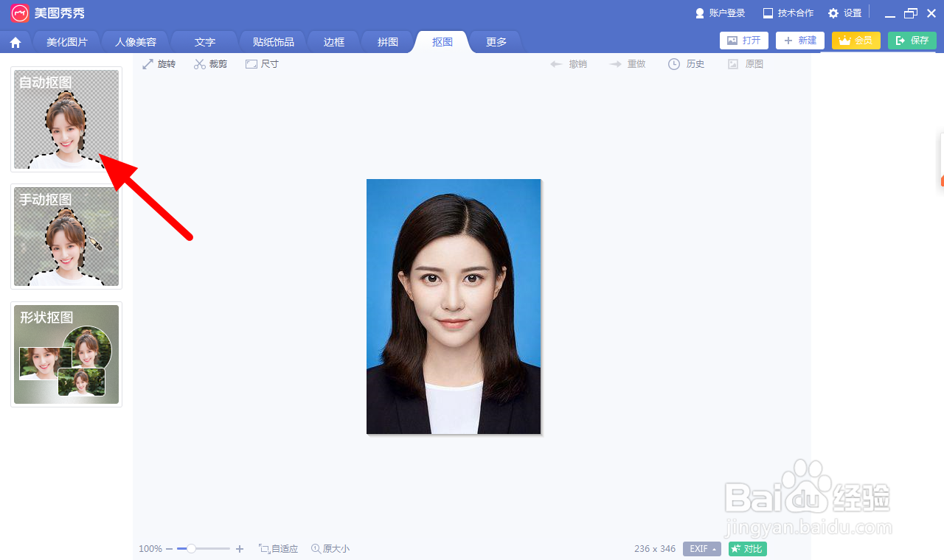
Task: Open the 更多 tab
Action: [x=496, y=42]
